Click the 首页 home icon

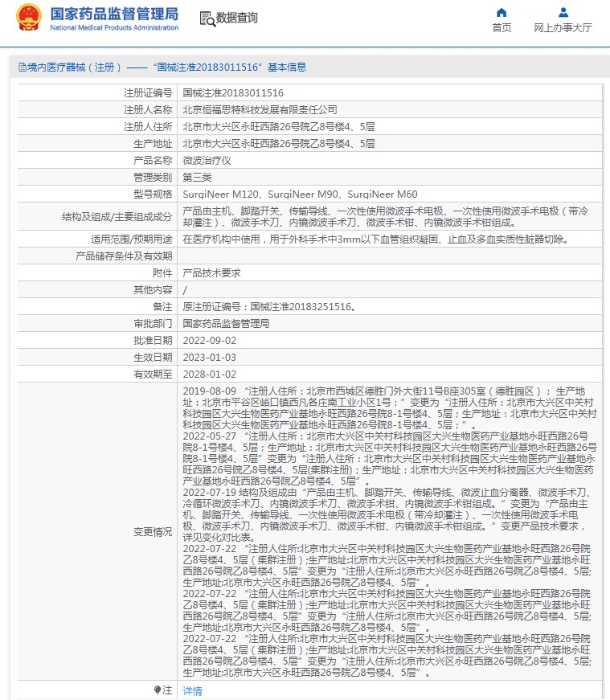coord(502,12)
